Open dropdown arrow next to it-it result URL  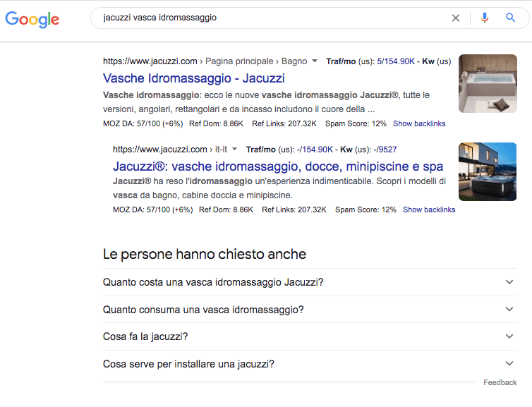(x=235, y=149)
